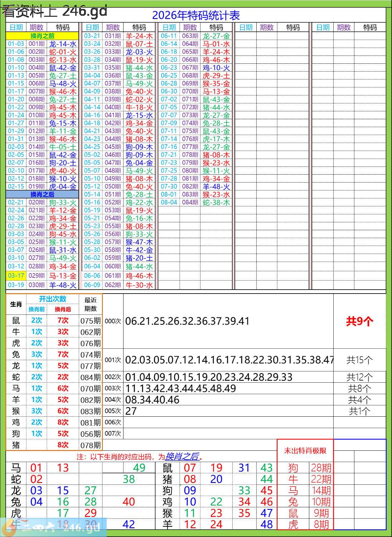Select red 40 in the 兔 number row
Screen dimensions: 392x537
pos(129,502)
